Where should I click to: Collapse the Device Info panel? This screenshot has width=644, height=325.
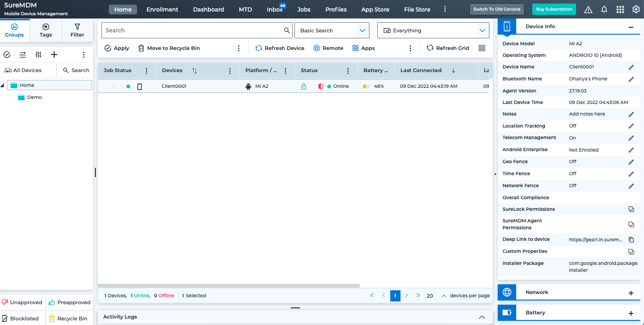(x=631, y=27)
